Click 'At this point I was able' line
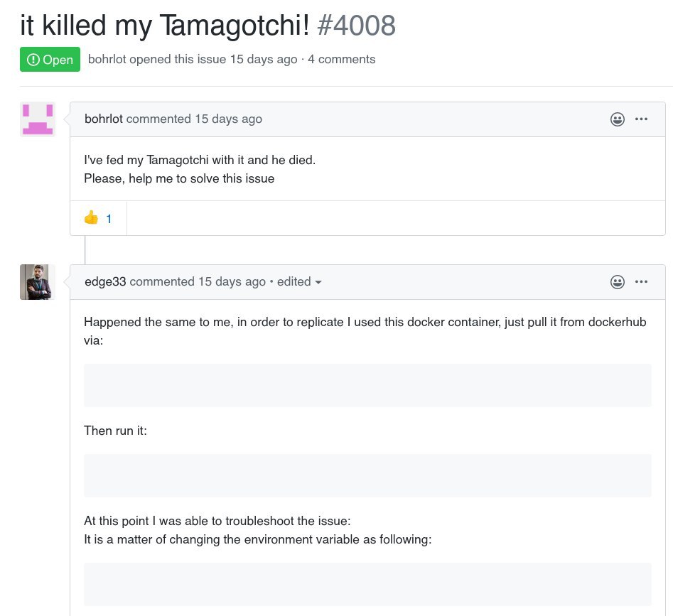 click(217, 521)
